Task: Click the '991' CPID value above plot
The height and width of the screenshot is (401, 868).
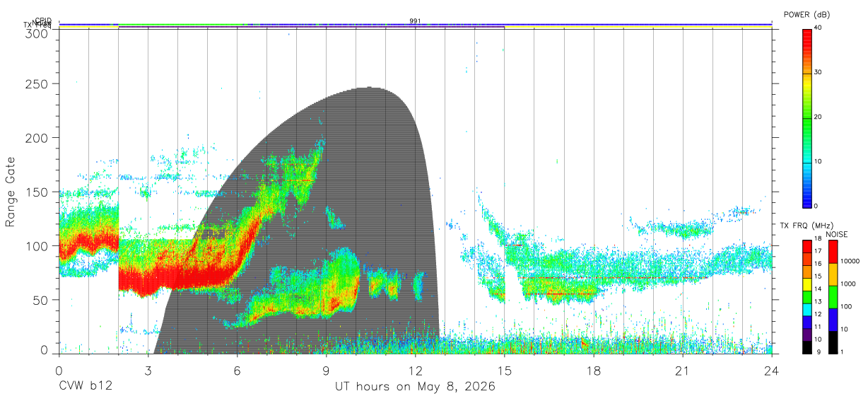Action: point(415,21)
